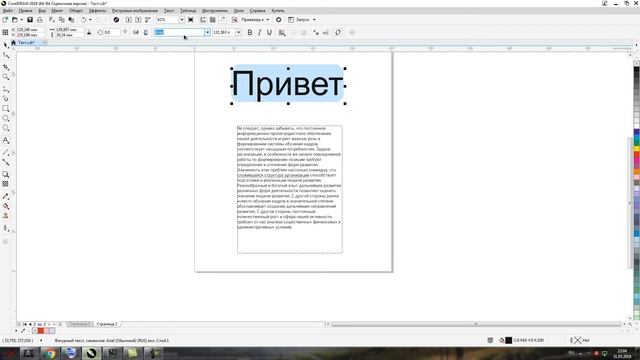Image resolution: width=640 pixels, height=360 pixels.
Task: Select the Drop Shadow tool
Action: pos(5,174)
